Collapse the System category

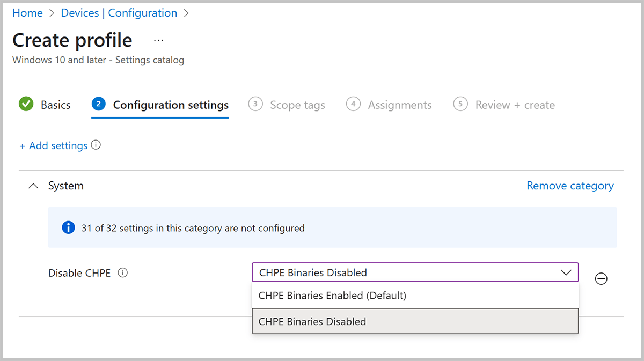tap(33, 185)
